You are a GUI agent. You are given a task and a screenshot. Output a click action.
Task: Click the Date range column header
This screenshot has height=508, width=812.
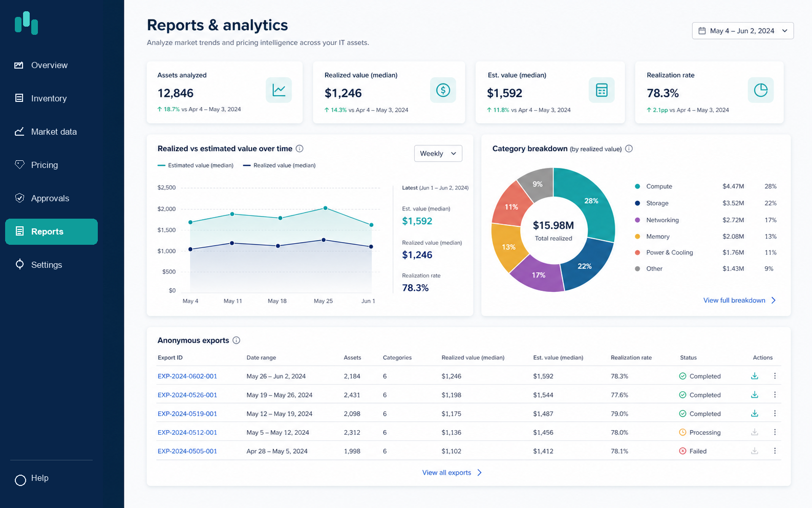click(261, 357)
